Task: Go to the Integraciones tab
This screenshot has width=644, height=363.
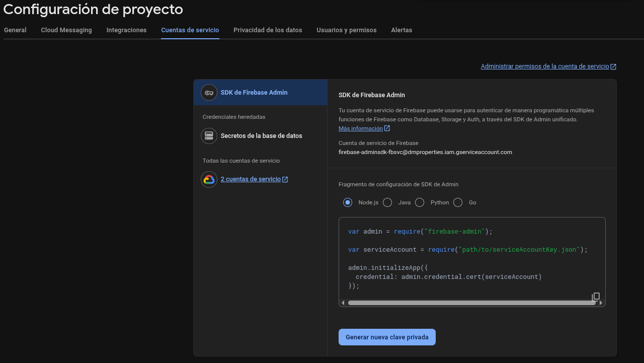Action: point(126,30)
